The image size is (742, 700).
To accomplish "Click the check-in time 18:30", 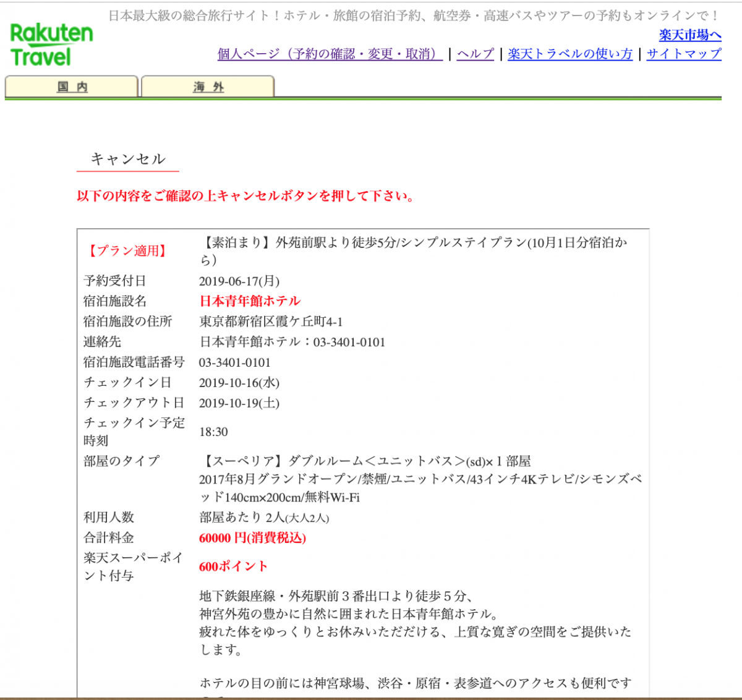I will [213, 432].
